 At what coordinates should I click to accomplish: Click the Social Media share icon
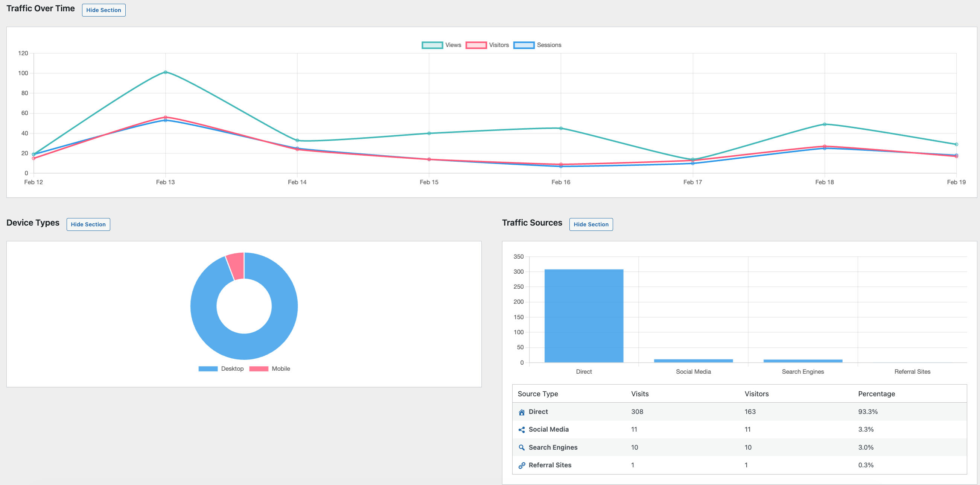522,430
